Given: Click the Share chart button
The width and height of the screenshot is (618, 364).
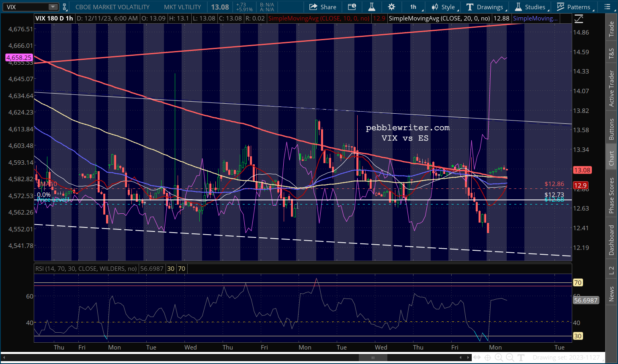Looking at the screenshot, I should click(x=323, y=7).
